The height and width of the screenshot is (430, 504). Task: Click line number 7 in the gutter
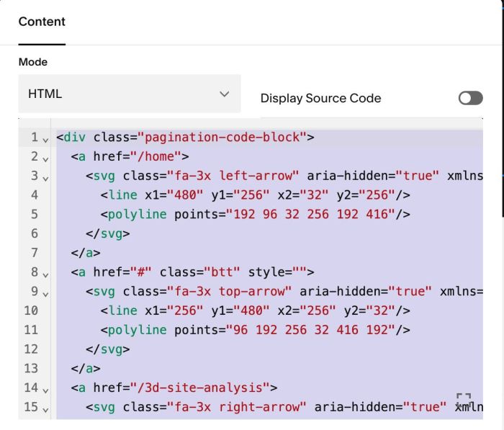[x=35, y=253]
